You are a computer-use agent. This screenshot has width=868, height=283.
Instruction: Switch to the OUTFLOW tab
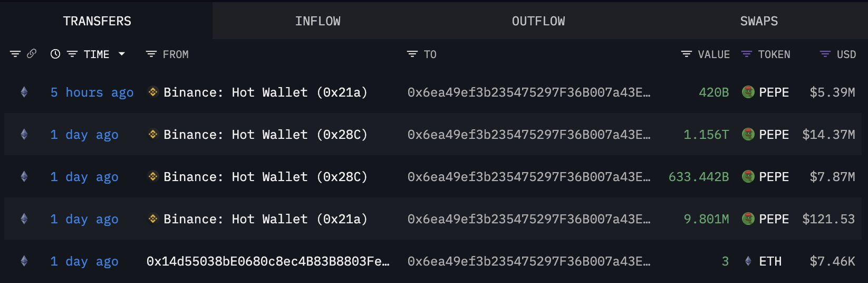coord(538,21)
